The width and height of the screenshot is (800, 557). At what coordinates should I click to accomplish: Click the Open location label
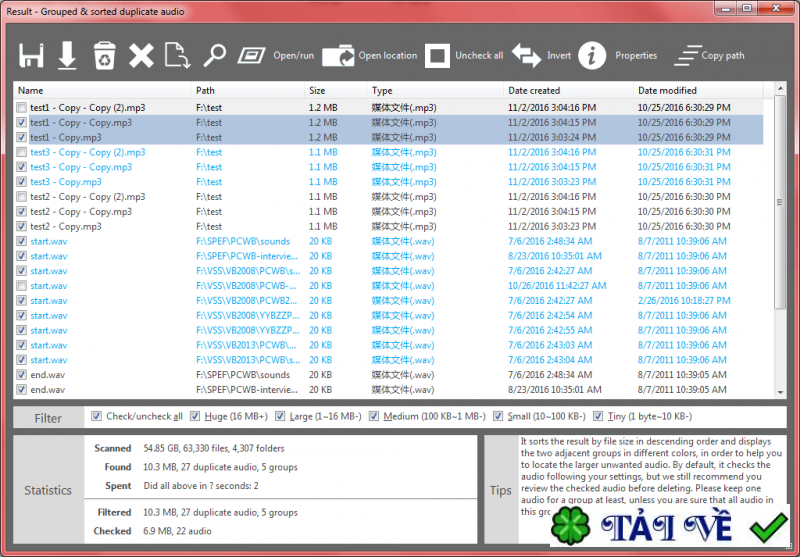[x=388, y=56]
